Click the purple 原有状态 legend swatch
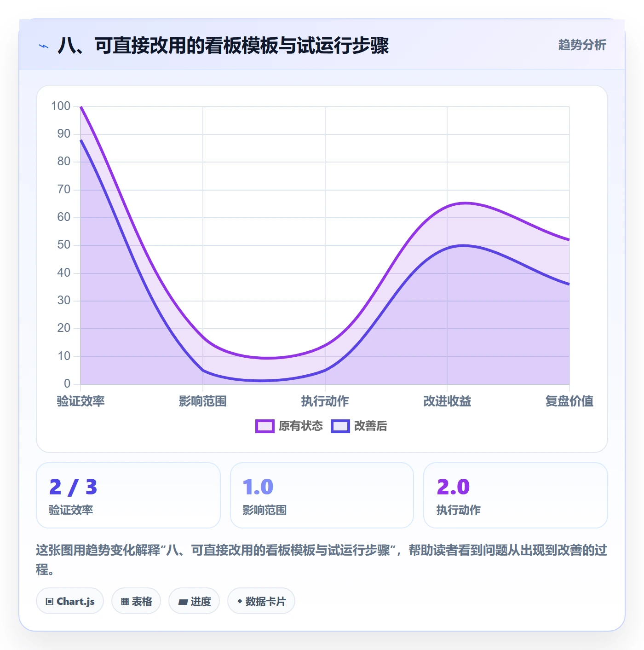The image size is (644, 650). [x=265, y=426]
